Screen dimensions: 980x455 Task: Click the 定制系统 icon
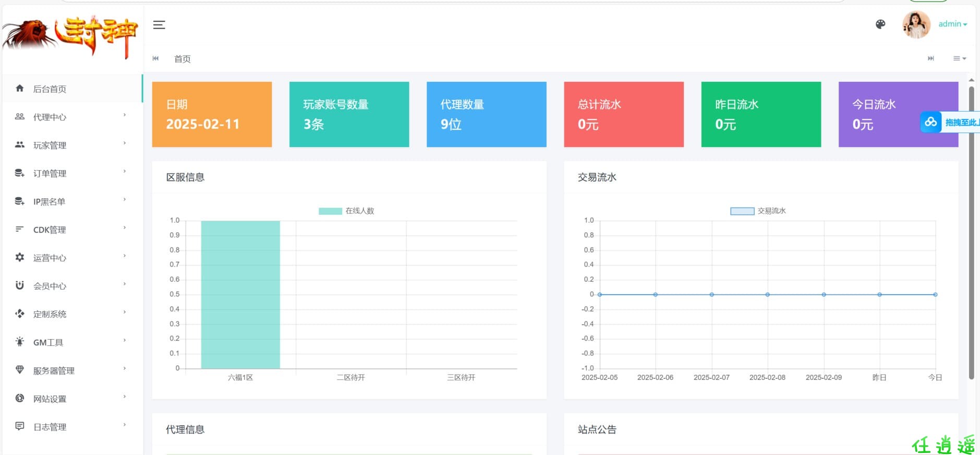tap(20, 314)
